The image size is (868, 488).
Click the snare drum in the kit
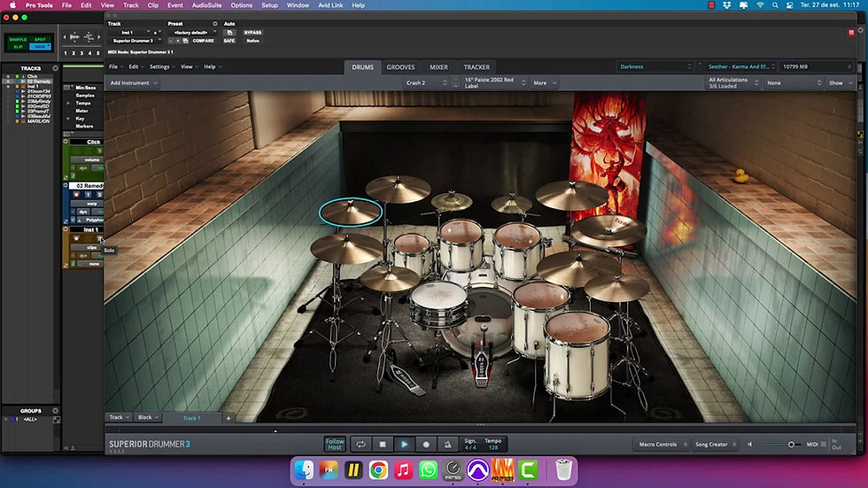click(439, 303)
